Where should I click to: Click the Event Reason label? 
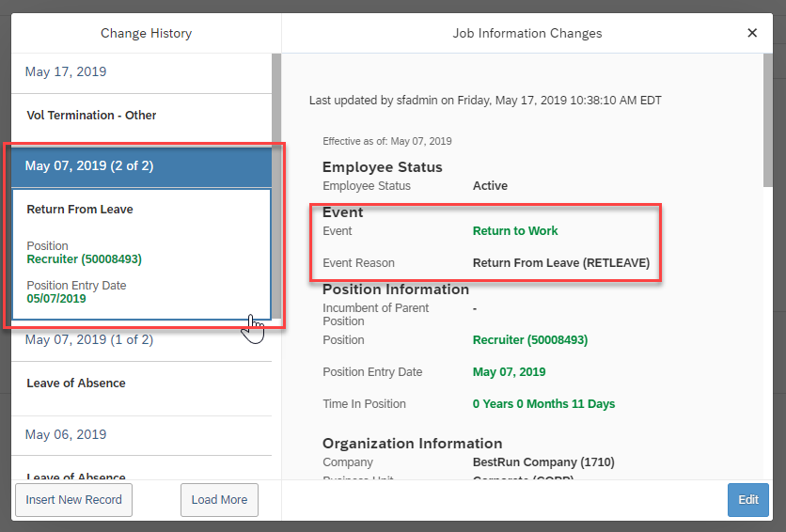point(358,263)
